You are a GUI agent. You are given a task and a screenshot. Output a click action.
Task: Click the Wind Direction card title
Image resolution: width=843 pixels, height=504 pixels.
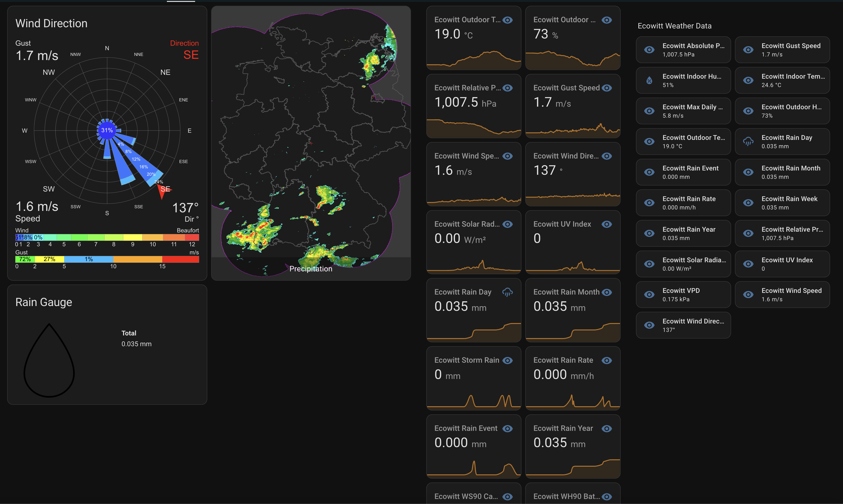51,23
